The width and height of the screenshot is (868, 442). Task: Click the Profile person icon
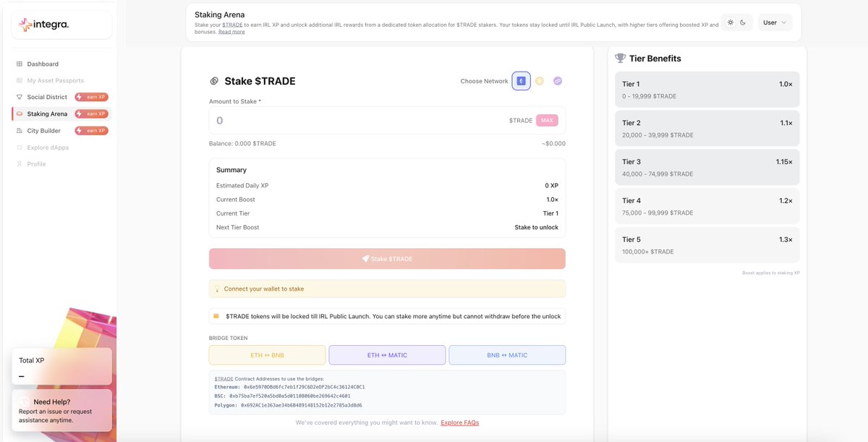click(20, 163)
